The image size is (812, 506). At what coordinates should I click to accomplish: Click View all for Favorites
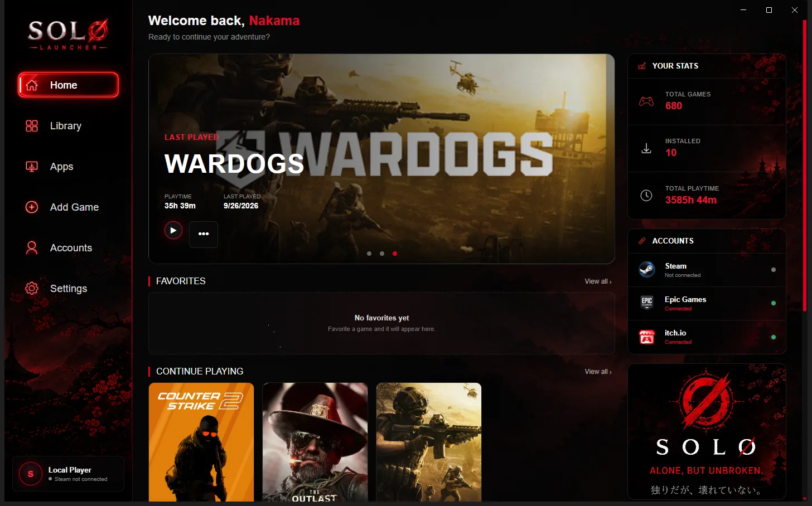(598, 281)
